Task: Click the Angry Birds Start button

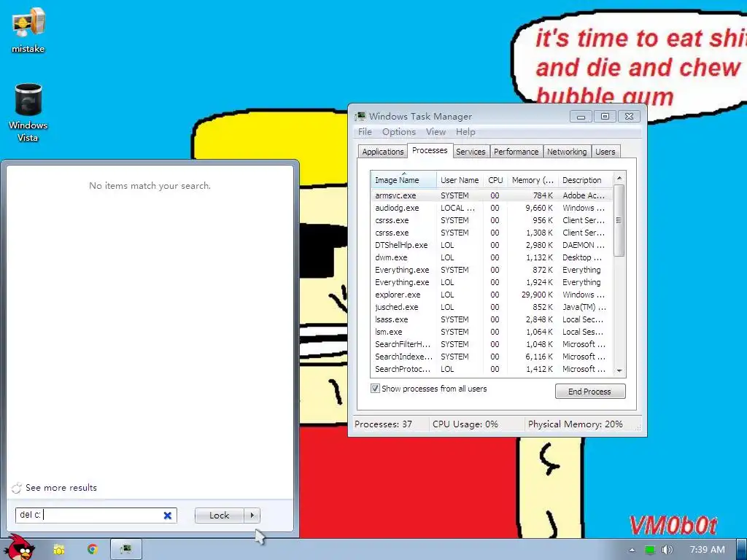Action: pos(19,548)
